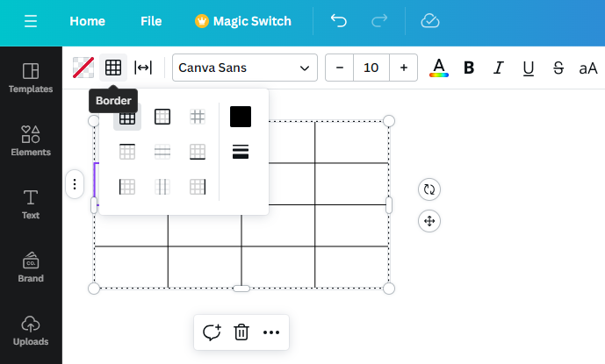Screen dimensions: 605x364
Task: Add a comment with speech bubble icon
Action: coord(212,332)
